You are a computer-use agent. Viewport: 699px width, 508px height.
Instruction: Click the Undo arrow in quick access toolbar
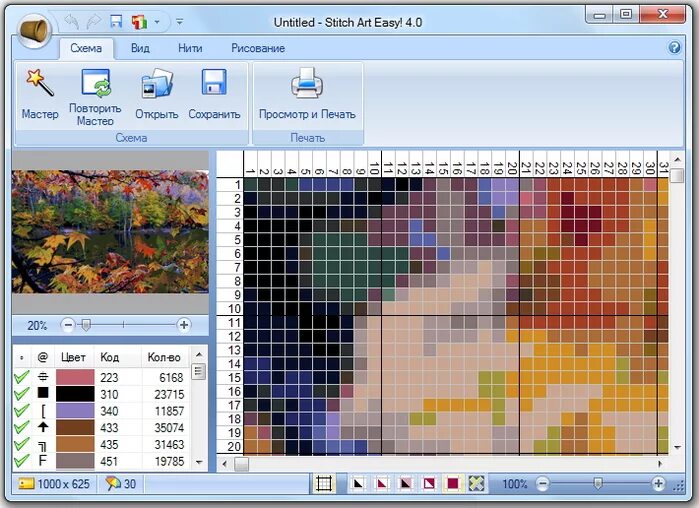[x=71, y=21]
